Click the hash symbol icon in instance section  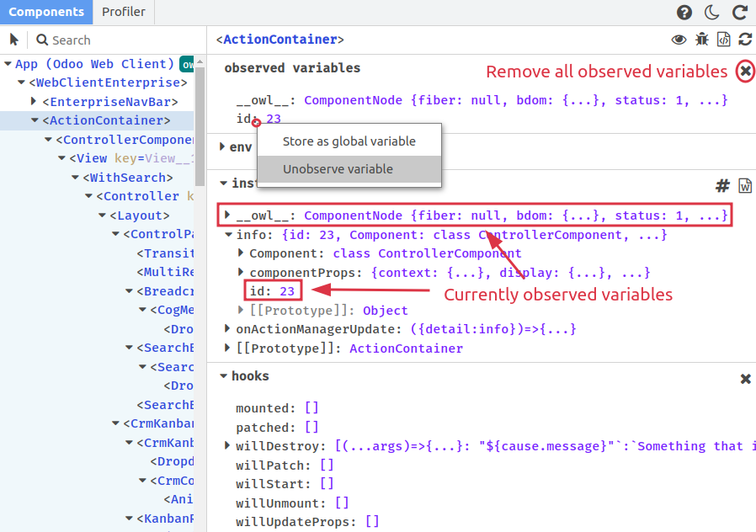722,185
